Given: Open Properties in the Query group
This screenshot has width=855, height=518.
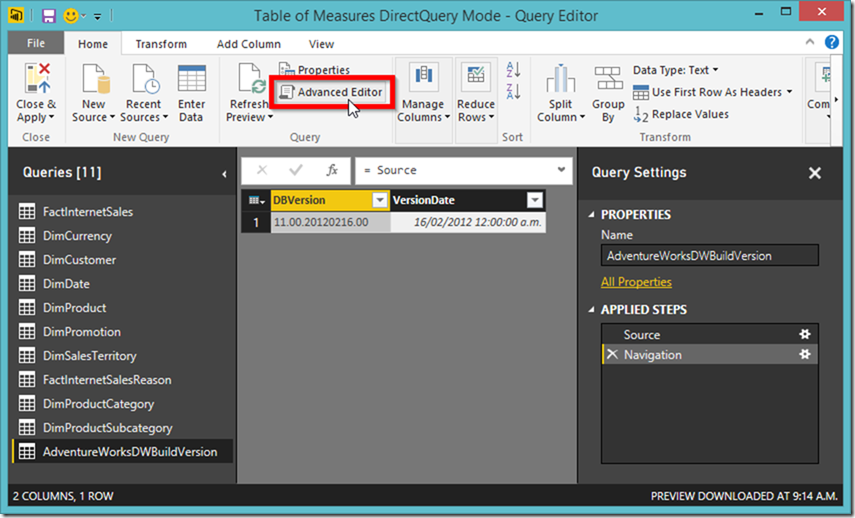Looking at the screenshot, I should (x=315, y=70).
